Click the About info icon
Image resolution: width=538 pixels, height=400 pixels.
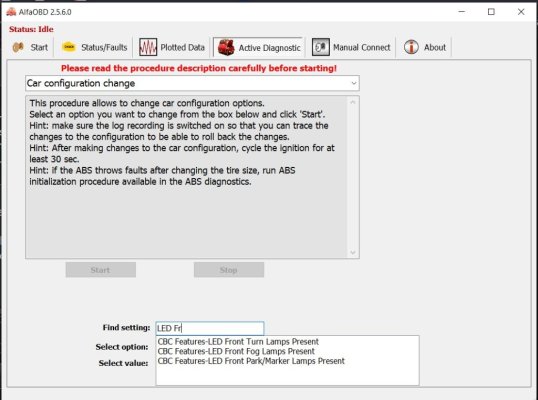click(x=411, y=47)
